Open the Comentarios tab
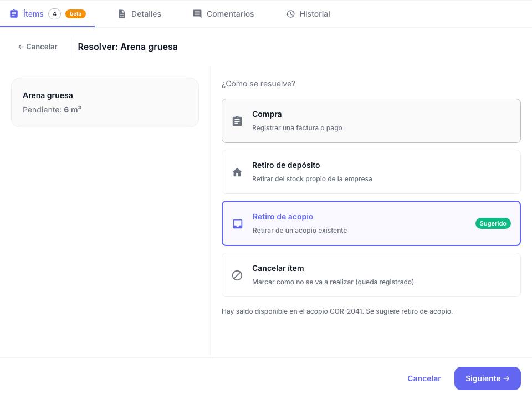Image resolution: width=532 pixels, height=399 pixels. tap(223, 14)
